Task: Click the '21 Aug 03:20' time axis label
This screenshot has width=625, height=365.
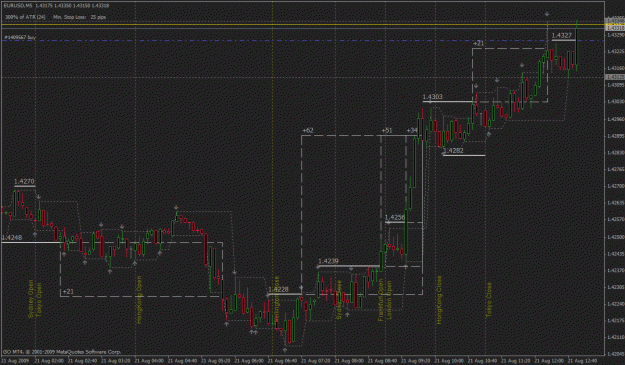Action: pos(116,361)
